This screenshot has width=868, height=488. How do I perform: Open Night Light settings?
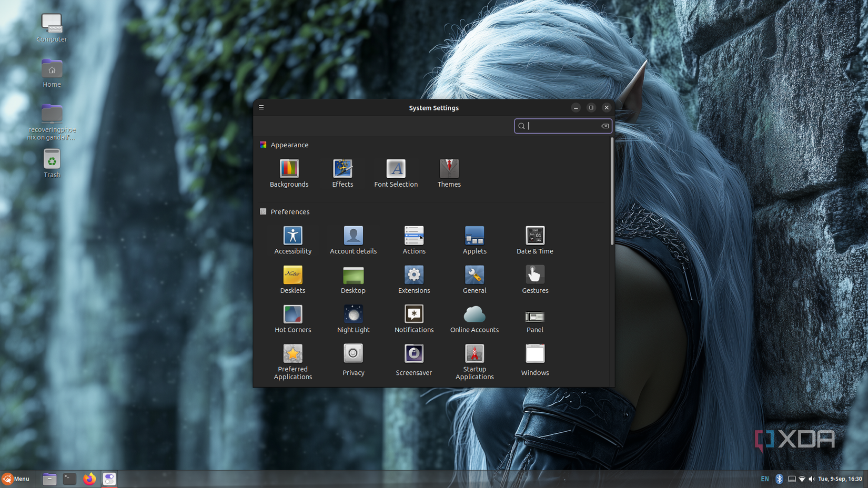353,319
